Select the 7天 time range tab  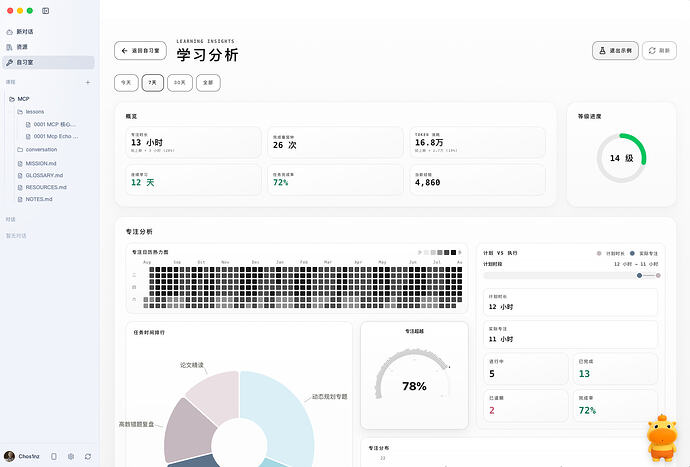[153, 83]
